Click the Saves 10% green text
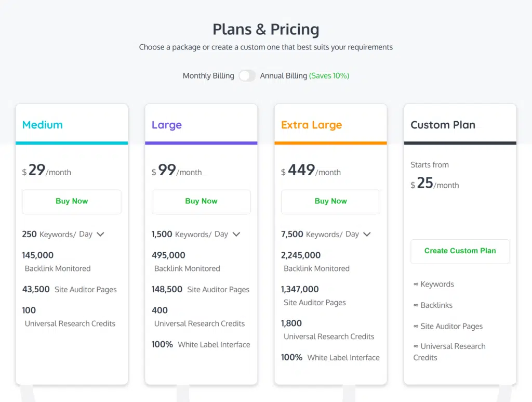The image size is (532, 402). tap(329, 76)
